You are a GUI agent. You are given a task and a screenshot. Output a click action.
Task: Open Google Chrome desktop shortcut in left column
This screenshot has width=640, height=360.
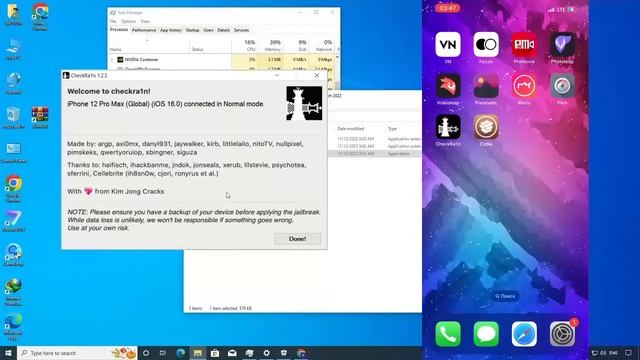tap(13, 189)
